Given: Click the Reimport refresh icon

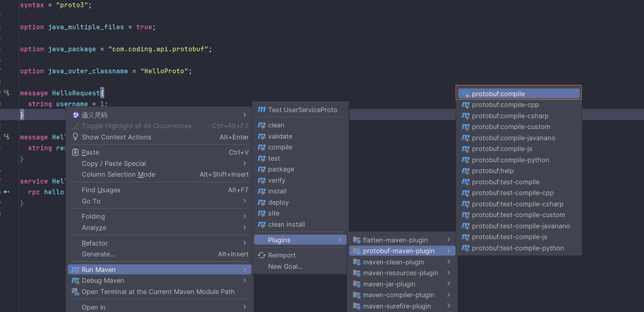Looking at the screenshot, I should coord(262,256).
